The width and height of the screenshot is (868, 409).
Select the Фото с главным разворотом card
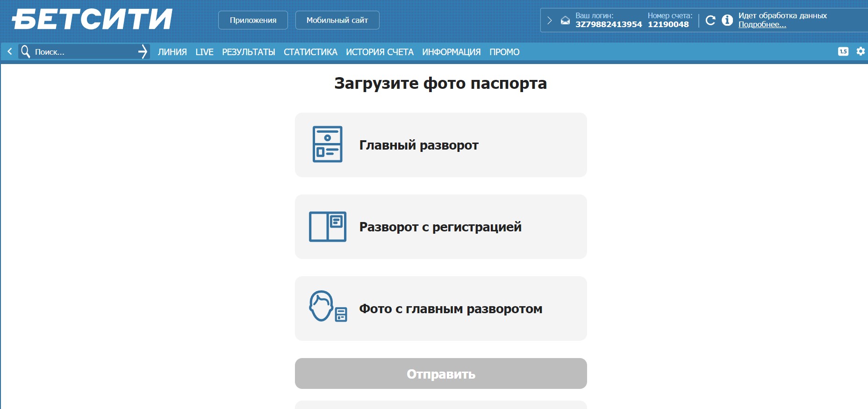click(441, 309)
